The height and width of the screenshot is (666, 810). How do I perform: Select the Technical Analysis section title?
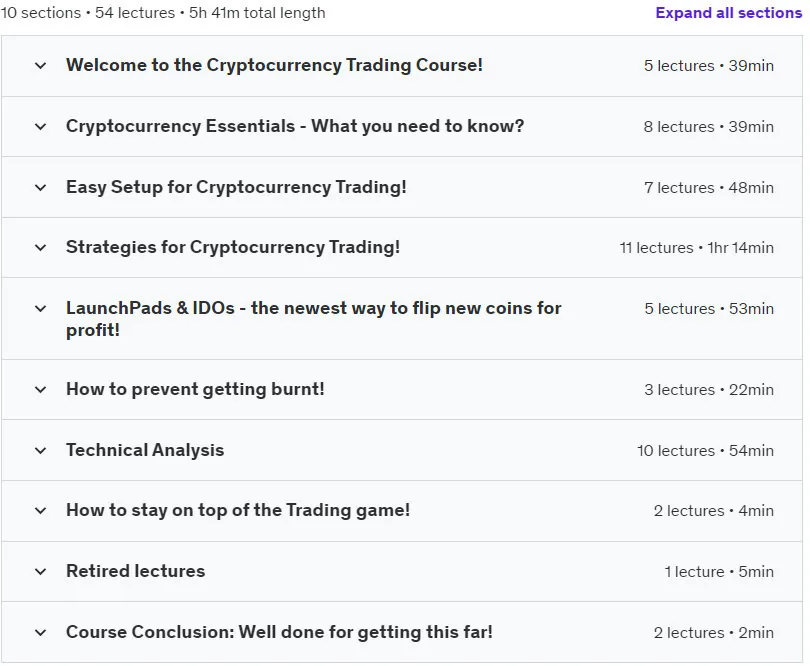click(x=145, y=450)
